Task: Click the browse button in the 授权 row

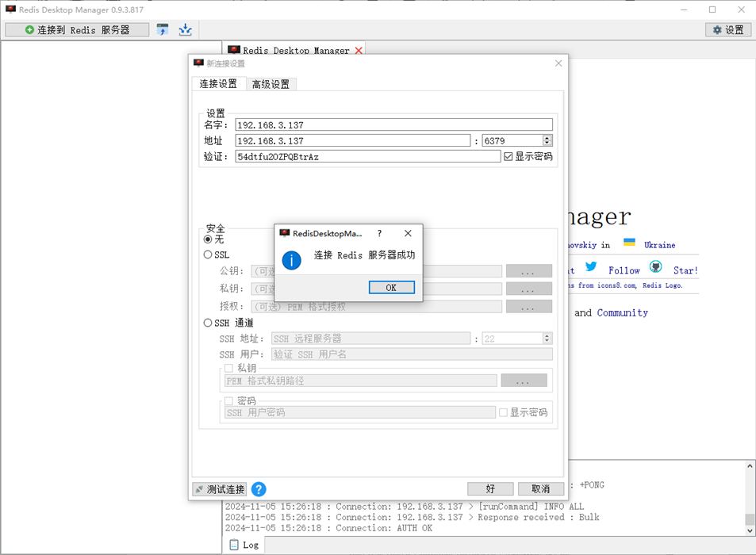Action: 529,306
